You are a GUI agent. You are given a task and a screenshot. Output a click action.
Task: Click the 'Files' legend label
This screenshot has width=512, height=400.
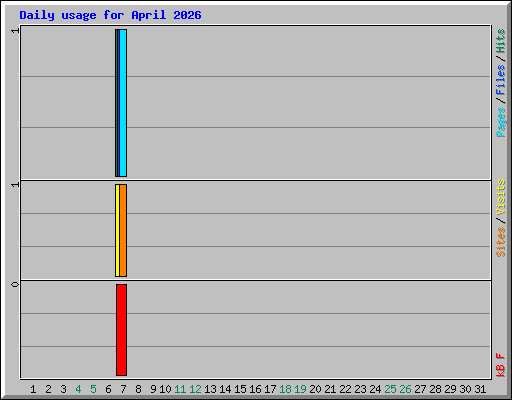coord(500,80)
